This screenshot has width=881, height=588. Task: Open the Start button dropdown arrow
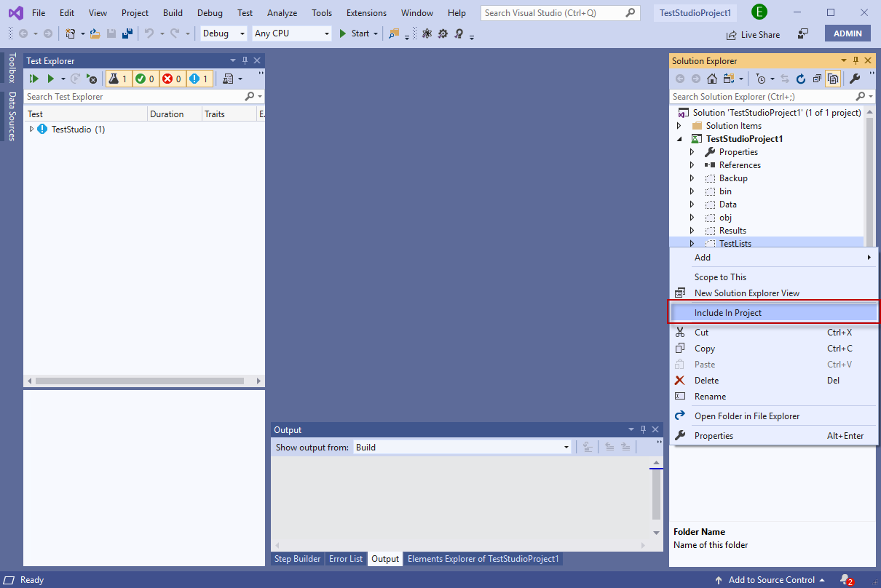[x=376, y=33]
